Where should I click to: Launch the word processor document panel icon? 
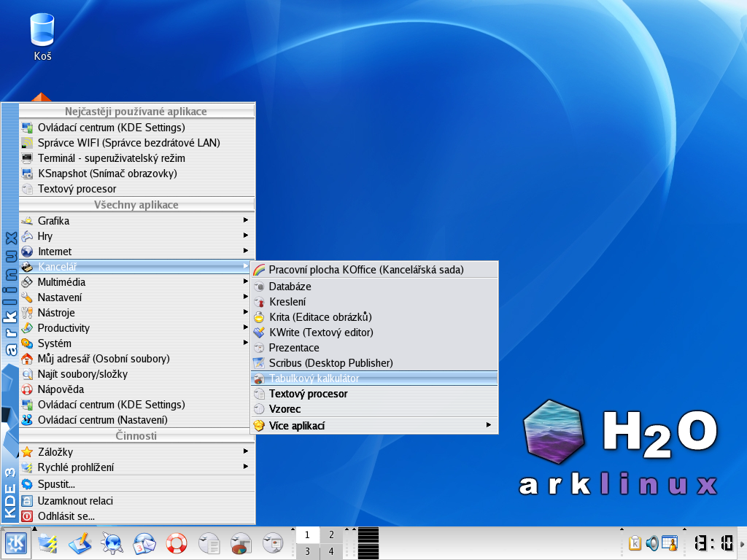pyautogui.click(x=209, y=543)
